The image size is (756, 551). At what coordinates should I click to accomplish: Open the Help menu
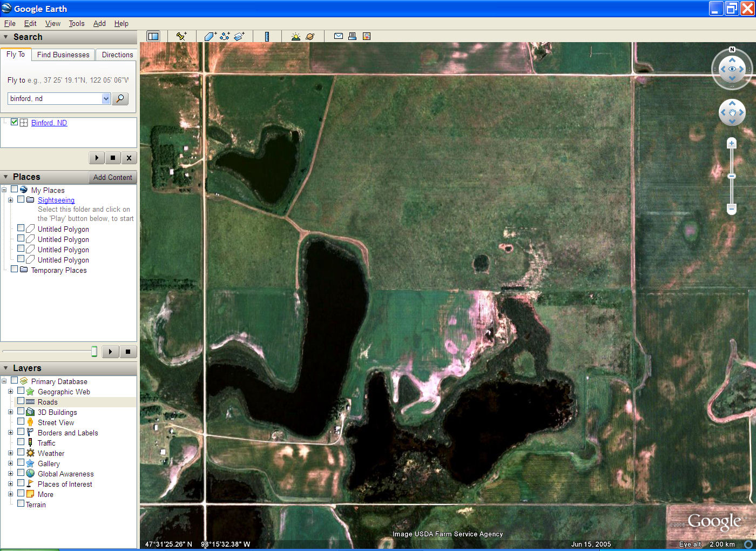tap(122, 23)
